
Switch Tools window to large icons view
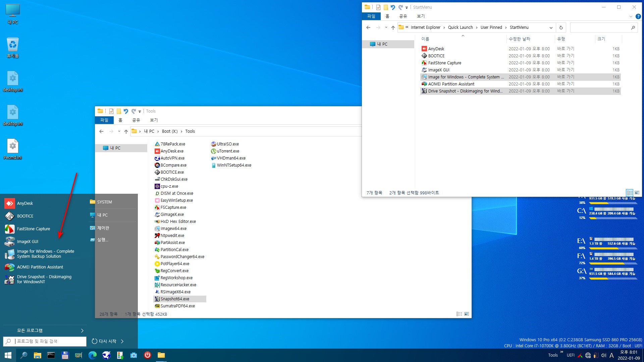tap(467, 314)
